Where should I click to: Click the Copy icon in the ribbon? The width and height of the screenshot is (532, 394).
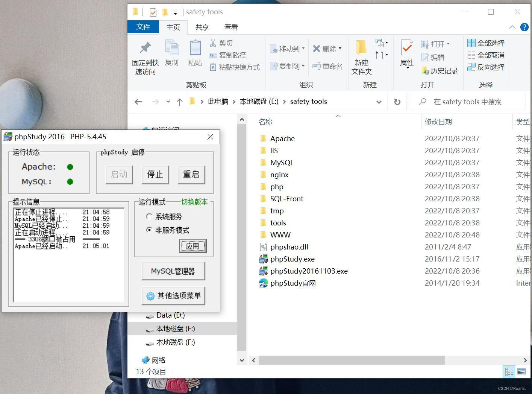pos(172,48)
